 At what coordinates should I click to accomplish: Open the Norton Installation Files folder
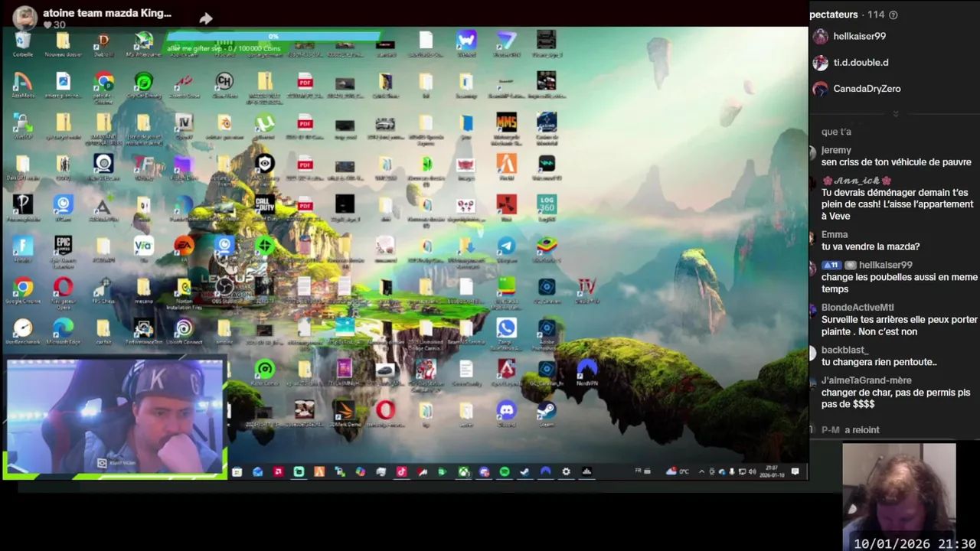click(184, 293)
